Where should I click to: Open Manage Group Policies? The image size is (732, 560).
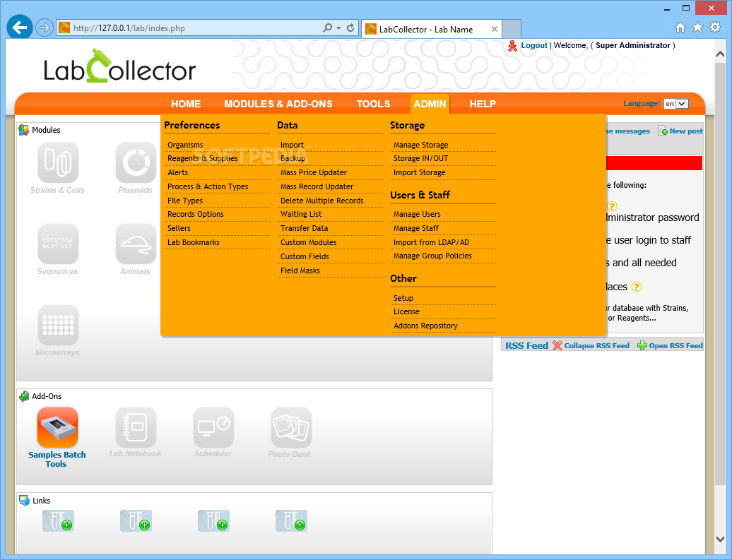click(432, 256)
